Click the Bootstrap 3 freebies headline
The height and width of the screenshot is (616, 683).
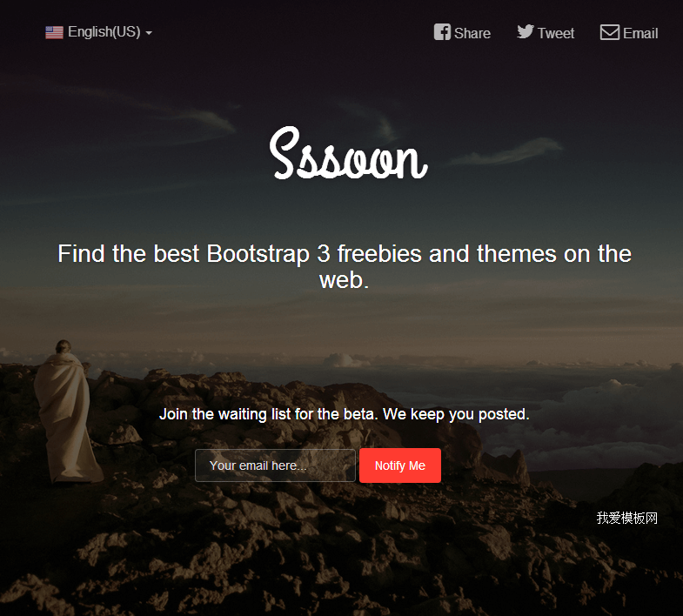(x=345, y=266)
